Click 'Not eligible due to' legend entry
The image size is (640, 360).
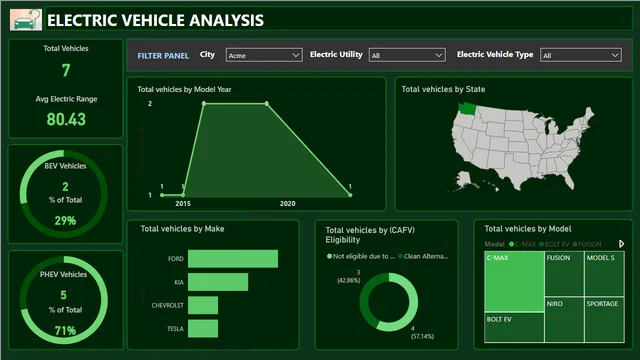coord(361,256)
